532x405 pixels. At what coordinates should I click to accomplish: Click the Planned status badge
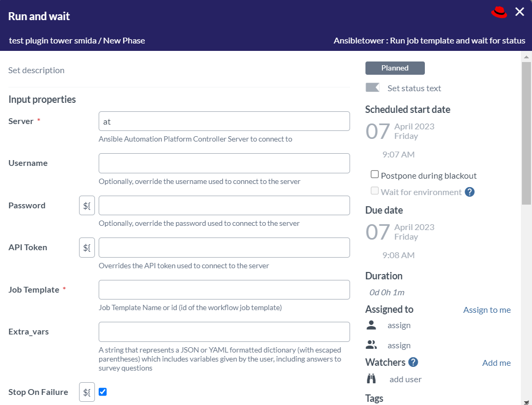pyautogui.click(x=395, y=68)
